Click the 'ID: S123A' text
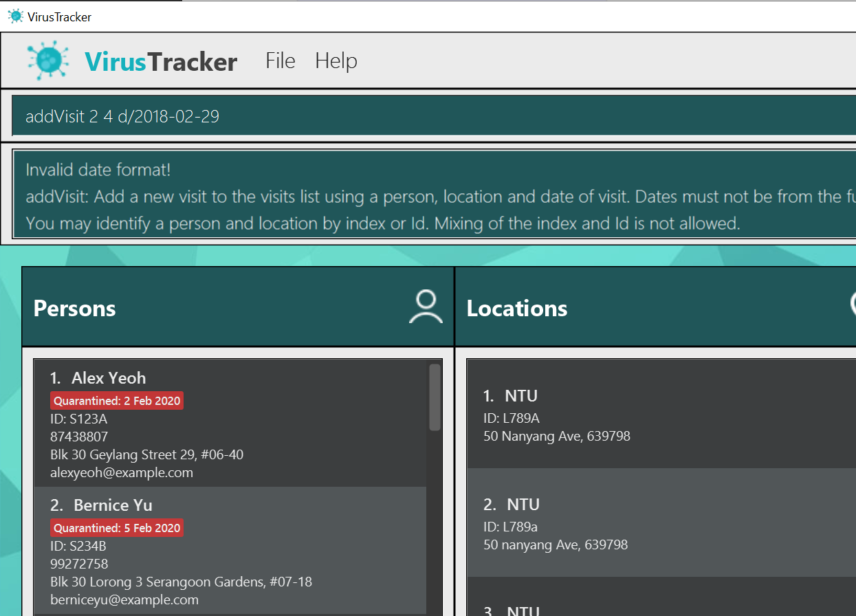Image resolution: width=856 pixels, height=616 pixels. click(x=78, y=419)
